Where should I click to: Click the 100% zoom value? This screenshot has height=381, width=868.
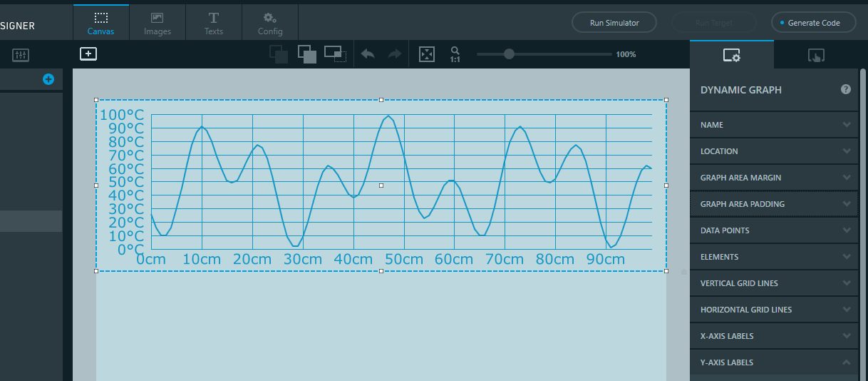[626, 54]
